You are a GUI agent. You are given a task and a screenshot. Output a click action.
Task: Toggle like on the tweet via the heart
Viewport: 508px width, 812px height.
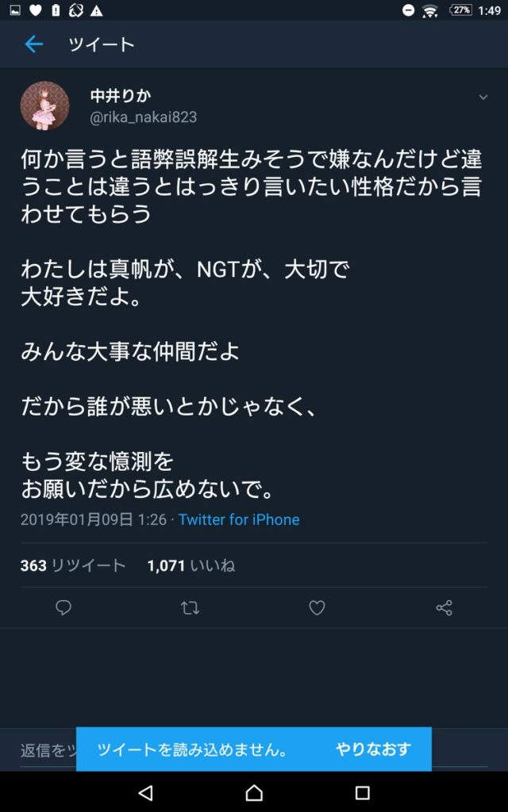[x=317, y=607]
